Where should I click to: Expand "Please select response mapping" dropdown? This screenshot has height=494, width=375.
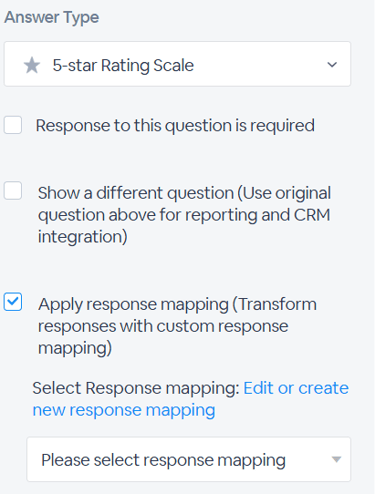pyautogui.click(x=189, y=459)
